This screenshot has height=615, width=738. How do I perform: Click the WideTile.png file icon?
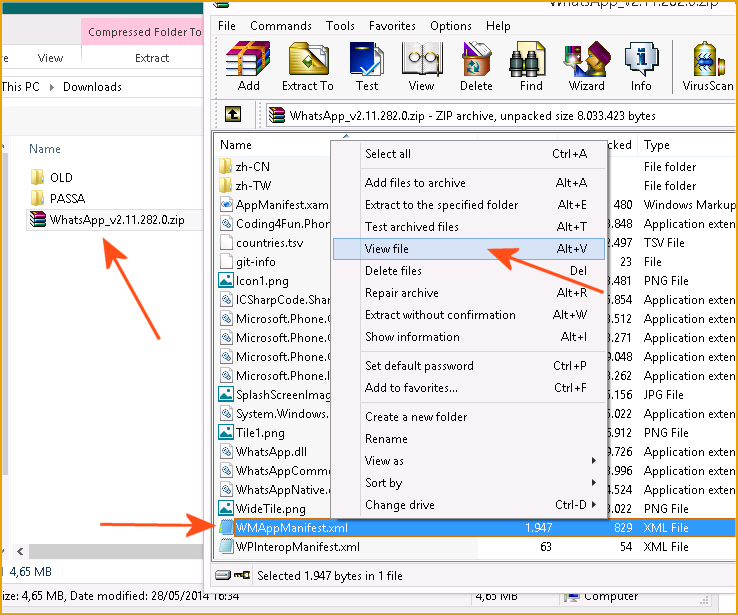point(226,508)
